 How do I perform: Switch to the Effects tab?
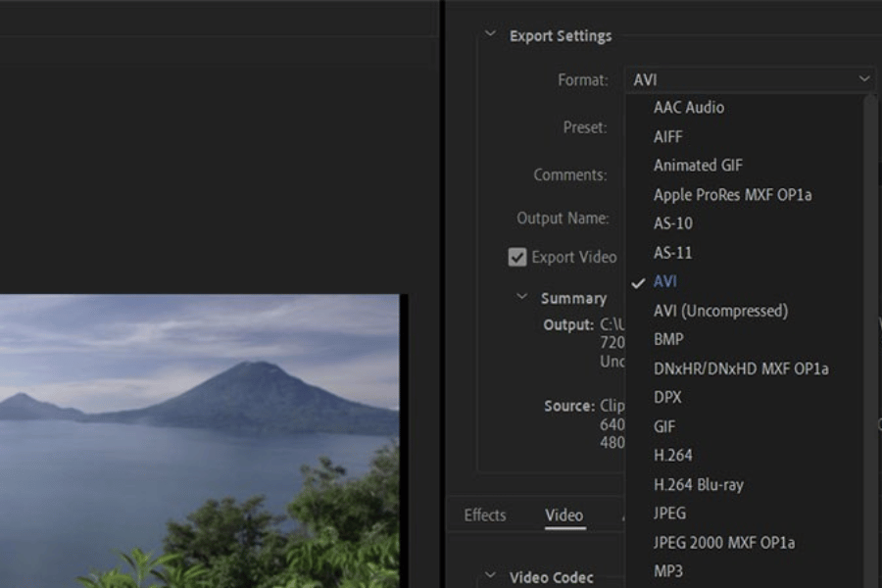click(x=485, y=515)
